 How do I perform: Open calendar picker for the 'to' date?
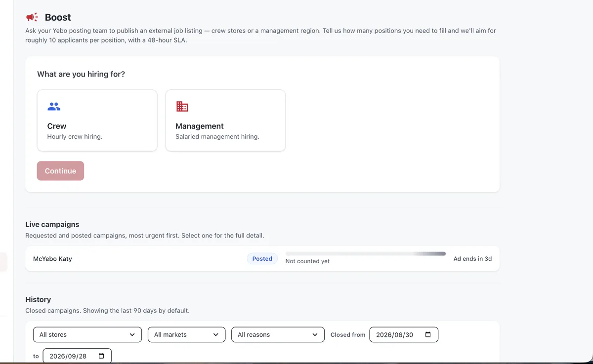tap(101, 356)
